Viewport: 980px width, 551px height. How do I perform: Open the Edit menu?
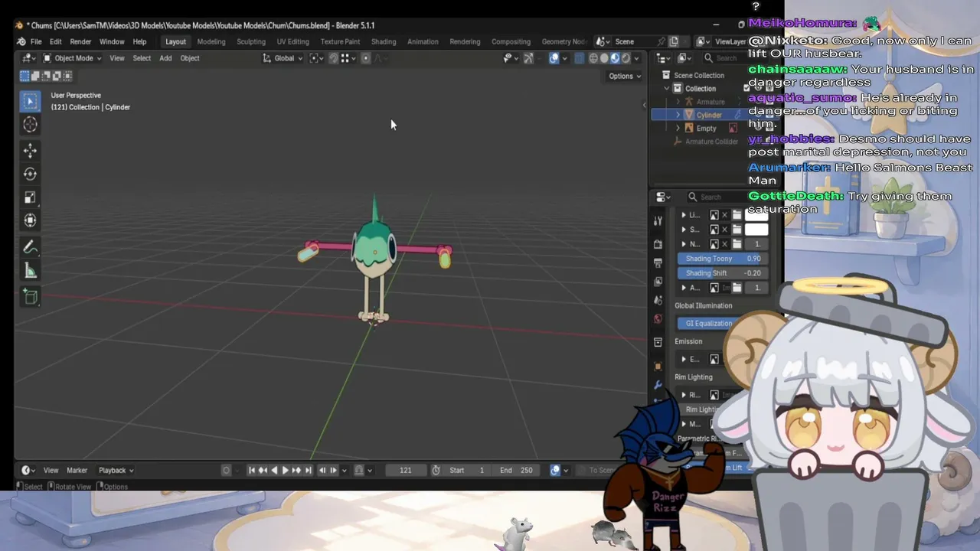[x=56, y=41]
